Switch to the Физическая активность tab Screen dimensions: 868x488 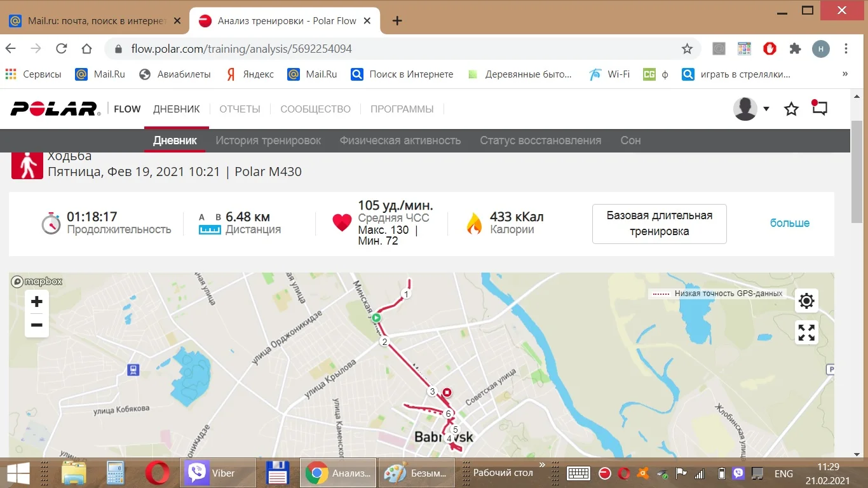click(x=400, y=140)
